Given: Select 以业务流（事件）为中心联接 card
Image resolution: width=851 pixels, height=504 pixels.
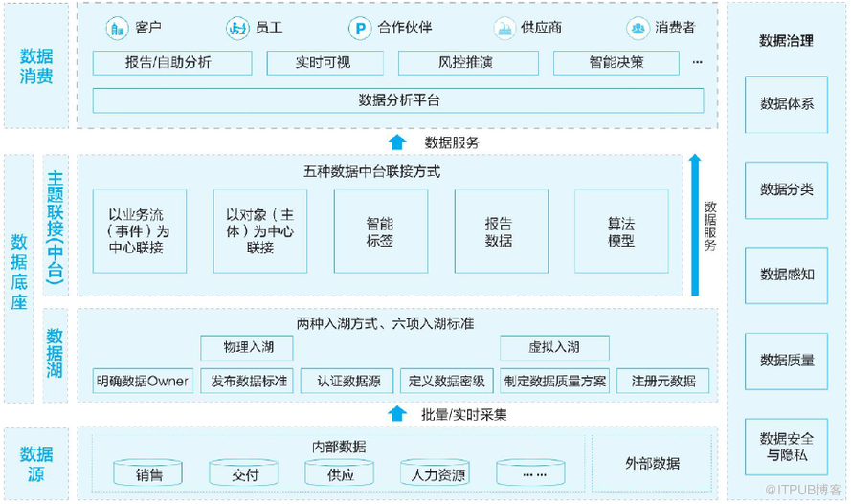Looking at the screenshot, I should tap(140, 231).
